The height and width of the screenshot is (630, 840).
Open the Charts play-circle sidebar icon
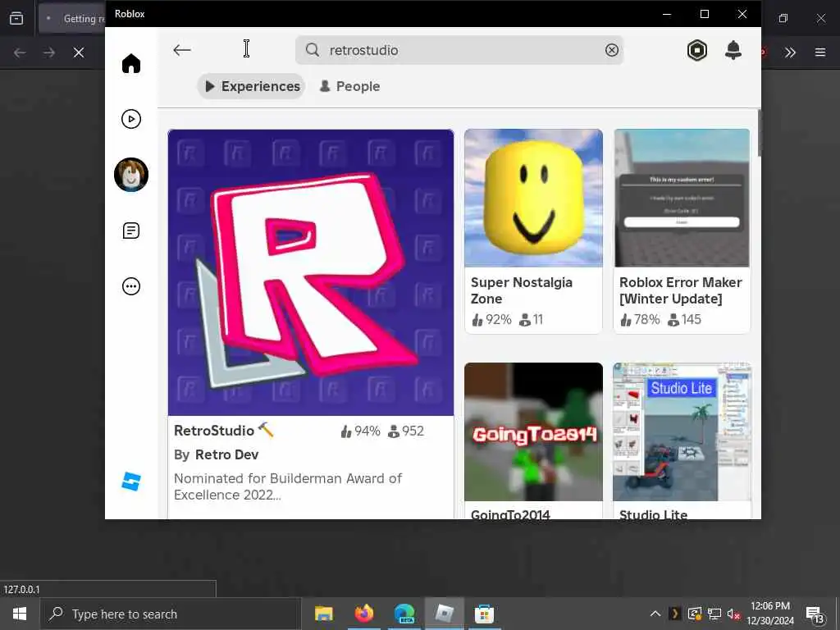(131, 119)
